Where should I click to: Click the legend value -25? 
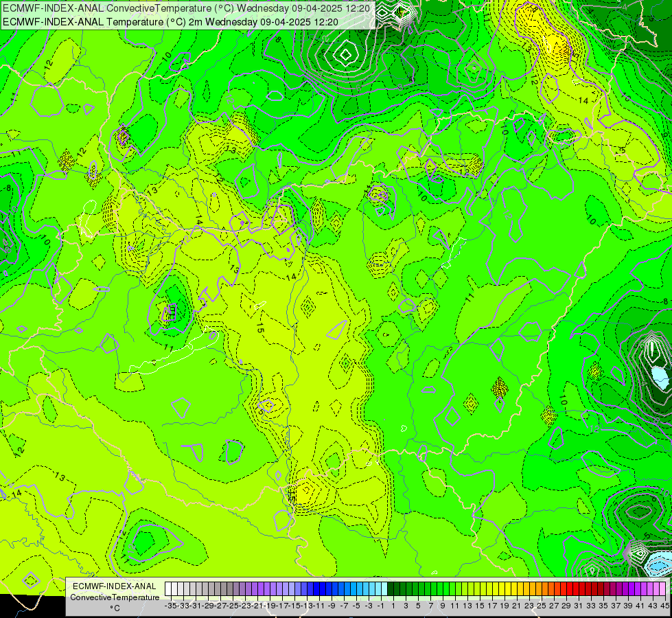coord(233,606)
